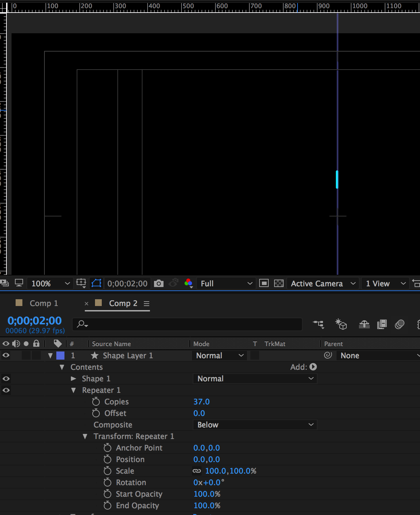This screenshot has height=515, width=420.
Task: Toggle the Copies stopwatch
Action: click(96, 401)
